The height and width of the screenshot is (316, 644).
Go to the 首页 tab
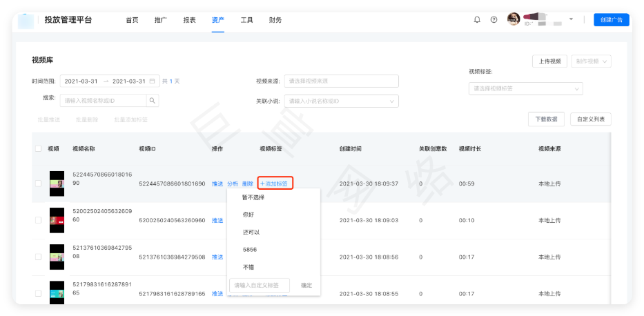coord(133,20)
